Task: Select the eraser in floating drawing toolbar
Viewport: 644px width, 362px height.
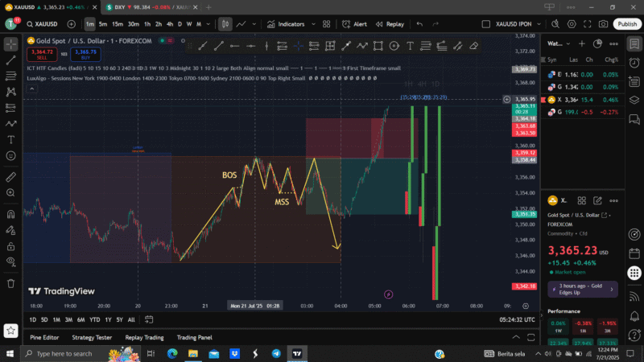Action: pos(473,46)
